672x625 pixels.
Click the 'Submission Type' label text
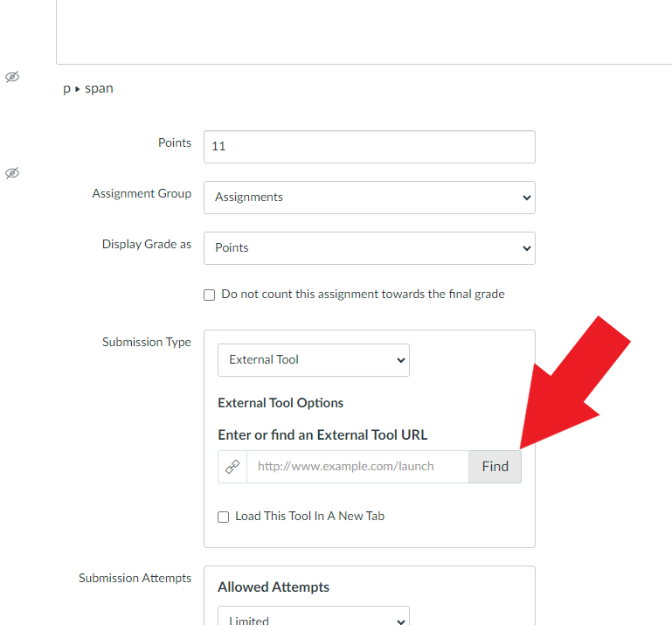point(147,343)
